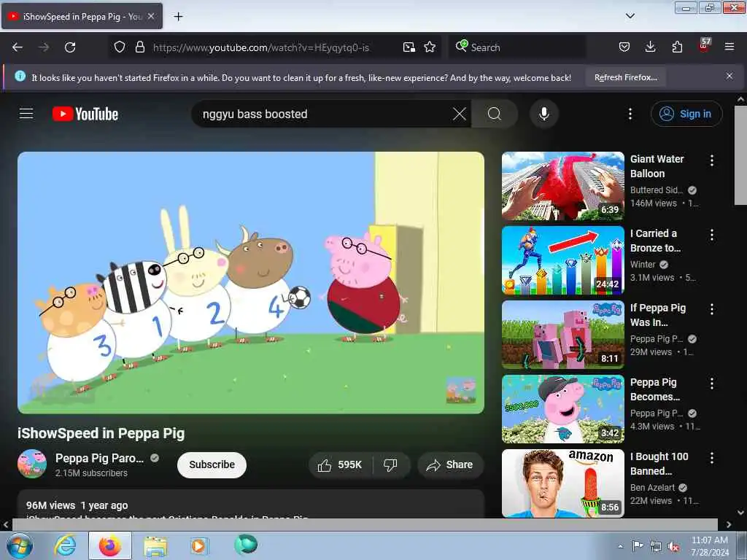This screenshot has height=560, width=747.
Task: Open the extensions puzzle icon
Action: [x=677, y=47]
